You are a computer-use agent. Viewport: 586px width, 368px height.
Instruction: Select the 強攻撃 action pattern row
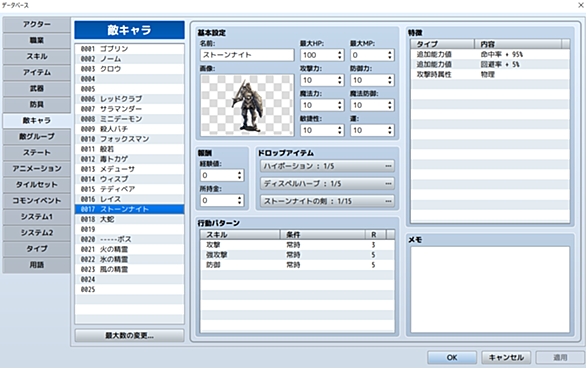click(x=297, y=255)
